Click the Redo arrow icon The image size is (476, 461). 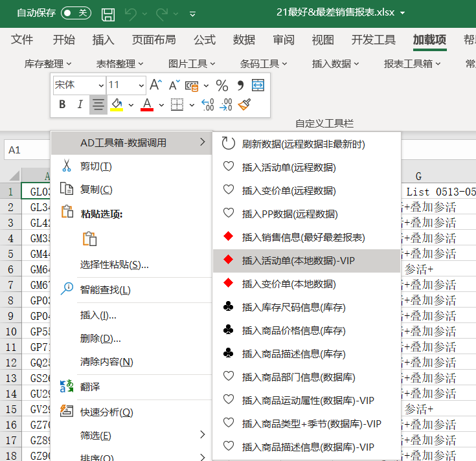tap(162, 14)
